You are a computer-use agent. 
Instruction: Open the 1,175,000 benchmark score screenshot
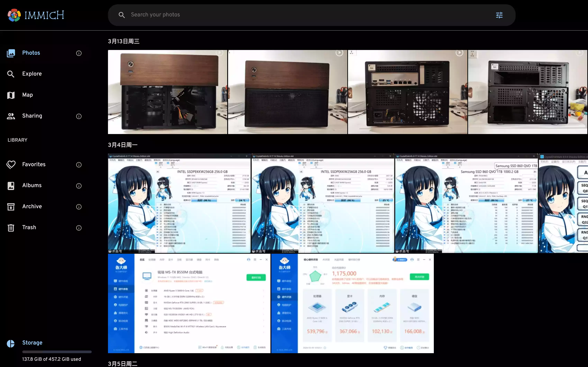pyautogui.click(x=352, y=303)
